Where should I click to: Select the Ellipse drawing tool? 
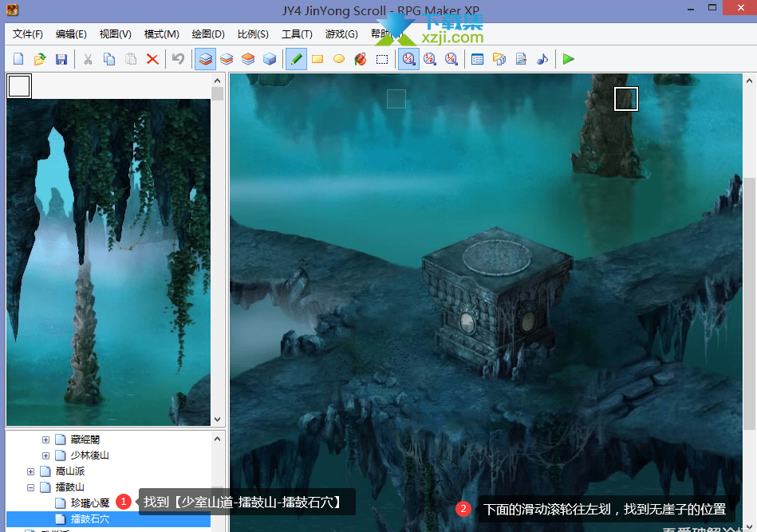(339, 59)
